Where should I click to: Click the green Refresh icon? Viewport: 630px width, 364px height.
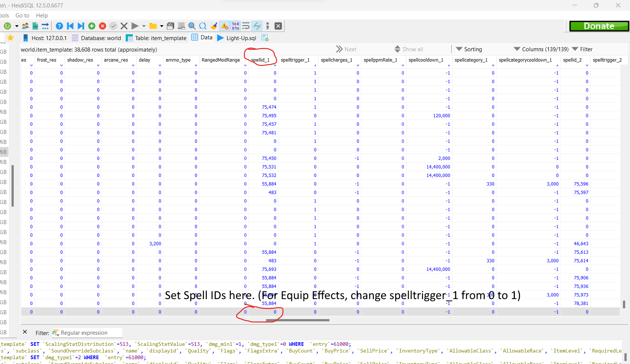tap(7, 26)
